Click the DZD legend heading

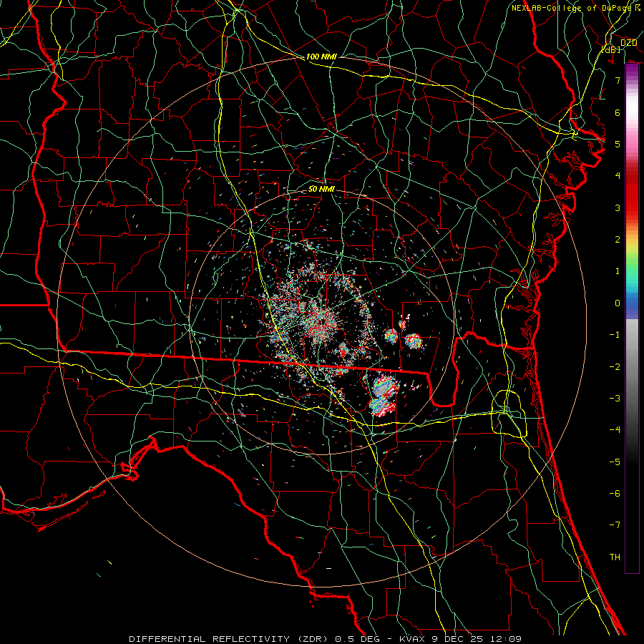tap(628, 43)
